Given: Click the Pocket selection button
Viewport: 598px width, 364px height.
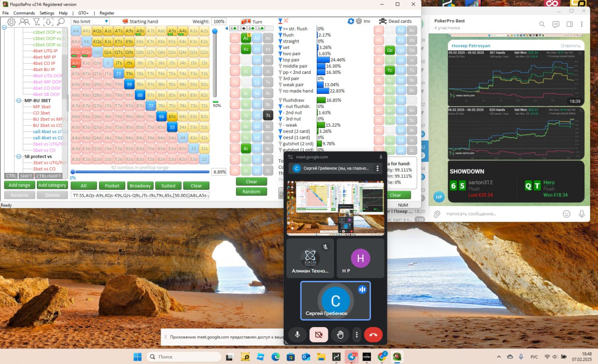Looking at the screenshot, I should point(112,186).
